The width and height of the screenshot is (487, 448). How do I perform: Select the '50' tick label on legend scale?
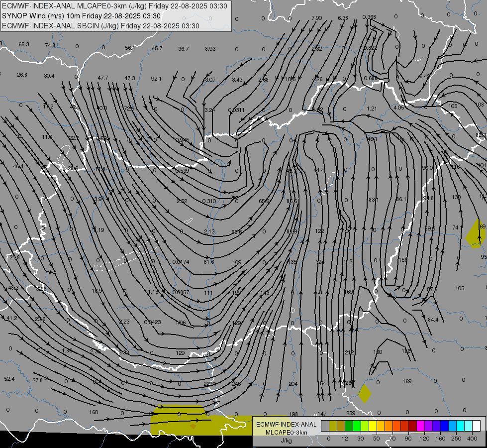tap(376, 439)
